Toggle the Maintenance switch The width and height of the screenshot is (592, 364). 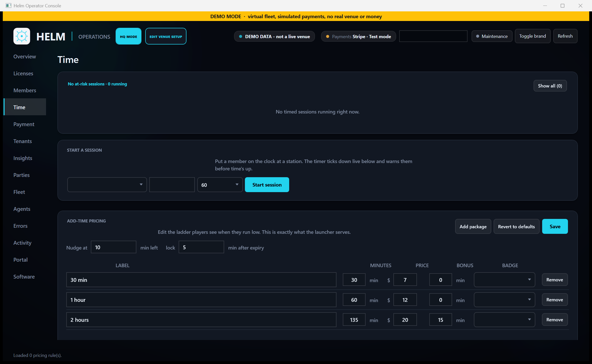492,36
